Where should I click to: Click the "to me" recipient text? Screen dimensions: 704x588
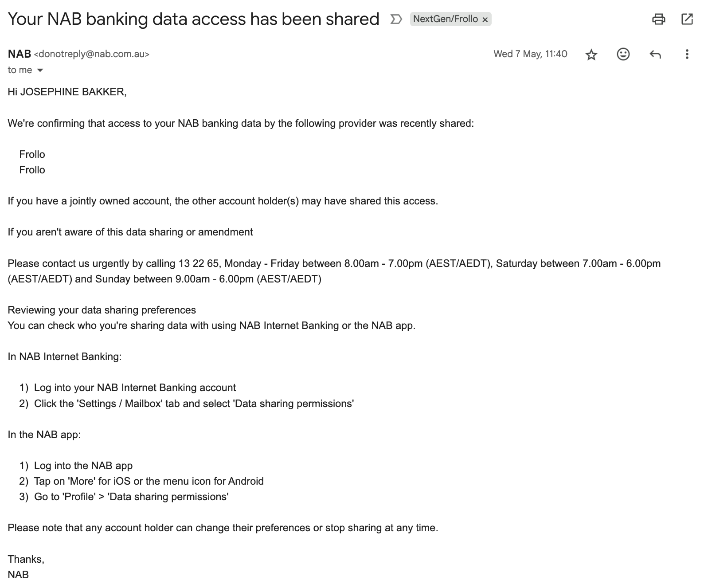tap(20, 70)
